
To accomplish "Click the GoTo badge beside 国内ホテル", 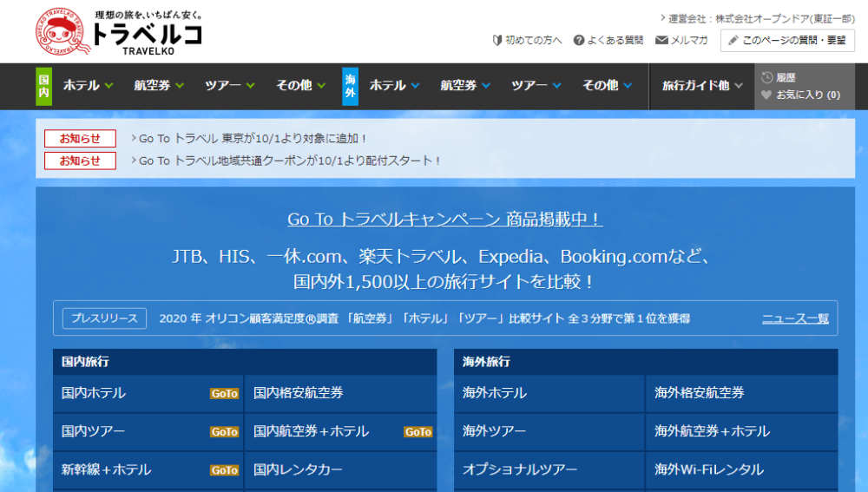I will (x=224, y=393).
